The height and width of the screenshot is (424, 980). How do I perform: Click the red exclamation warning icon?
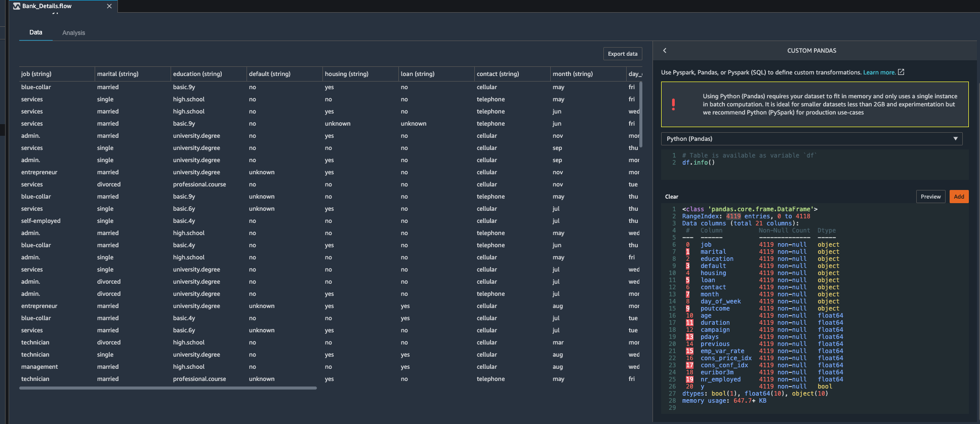point(673,104)
